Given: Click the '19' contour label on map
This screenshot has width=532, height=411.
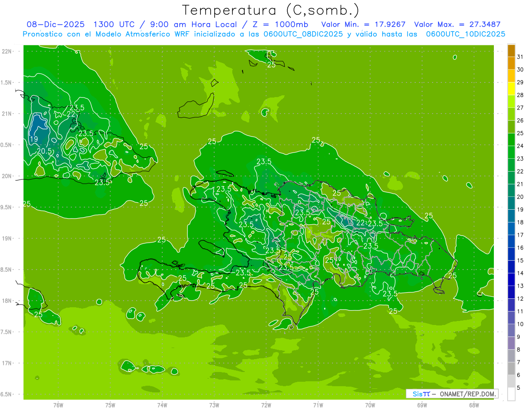Looking at the screenshot, I should point(33,139).
